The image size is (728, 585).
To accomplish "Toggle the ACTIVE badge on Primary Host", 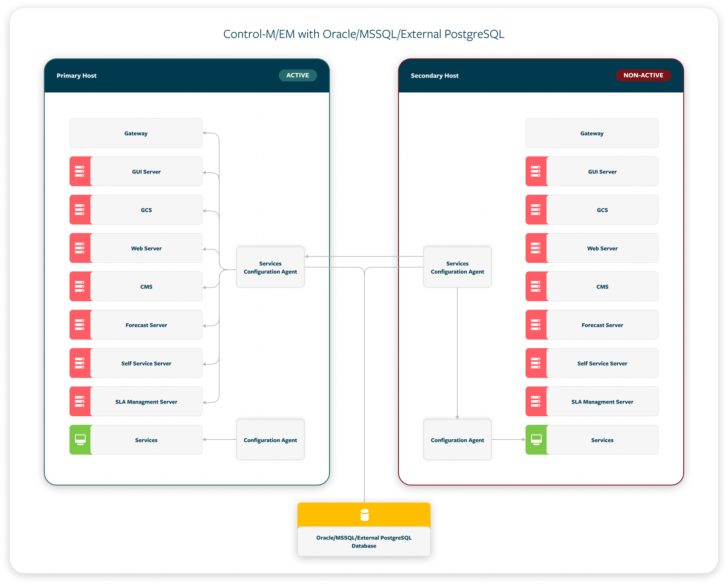I will click(298, 75).
